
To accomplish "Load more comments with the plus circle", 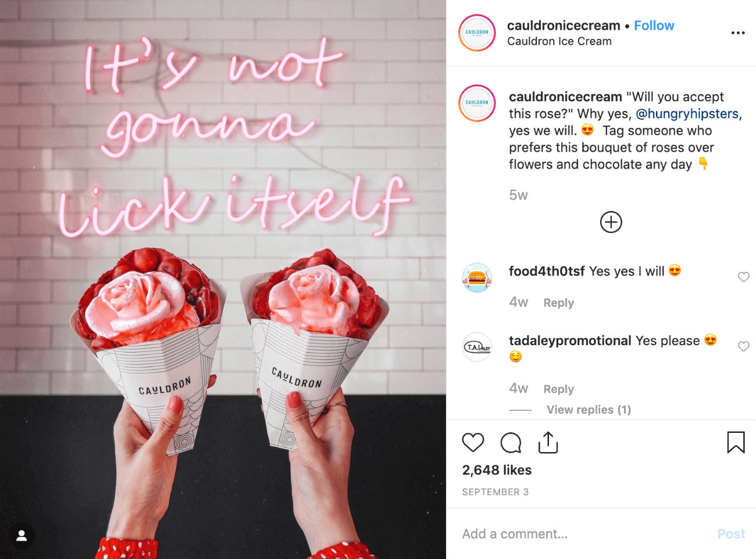I will pos(611,222).
